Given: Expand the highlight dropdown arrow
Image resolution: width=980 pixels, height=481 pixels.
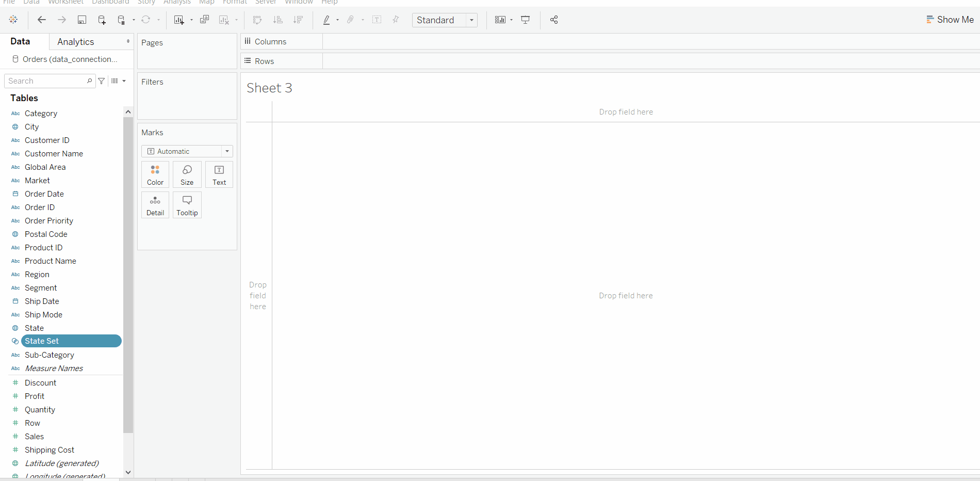Looking at the screenshot, I should pos(337,20).
